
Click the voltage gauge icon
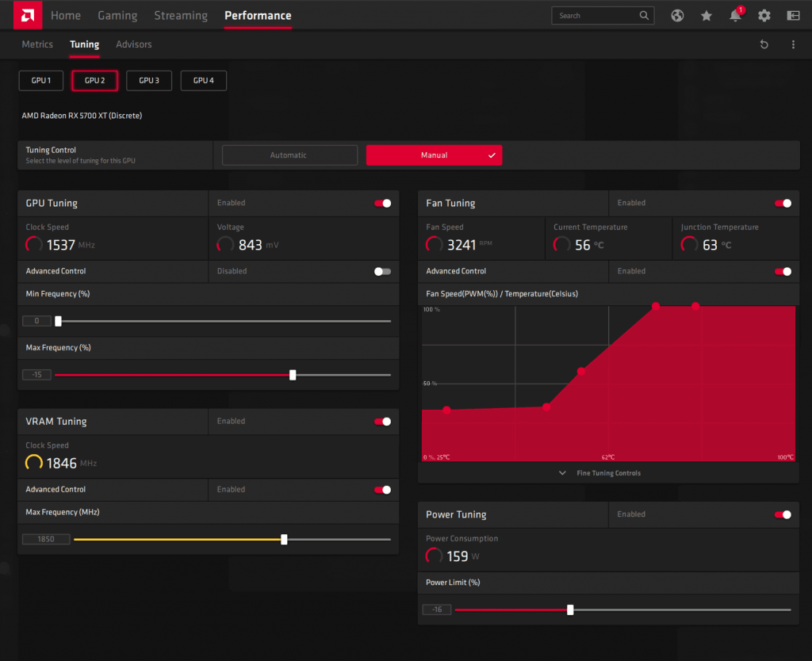(x=225, y=244)
